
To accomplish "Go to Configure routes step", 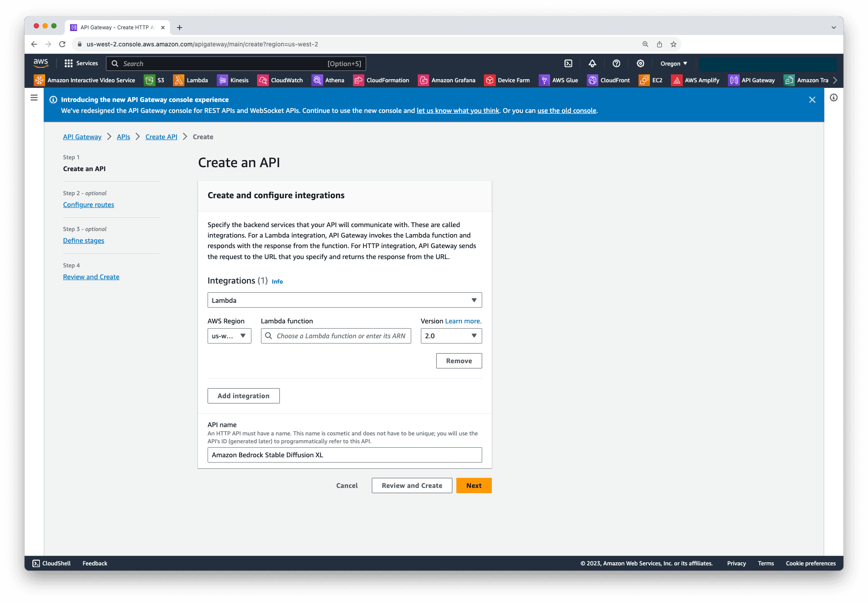I will click(x=88, y=205).
